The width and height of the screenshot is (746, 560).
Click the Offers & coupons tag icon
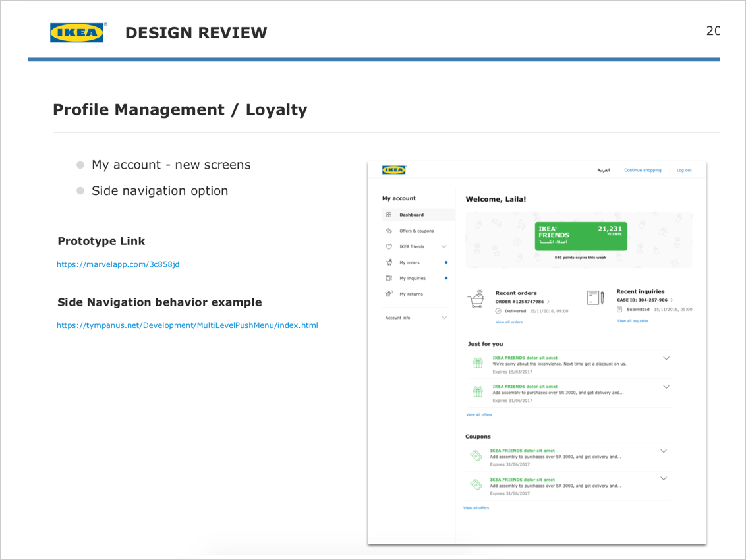point(389,231)
